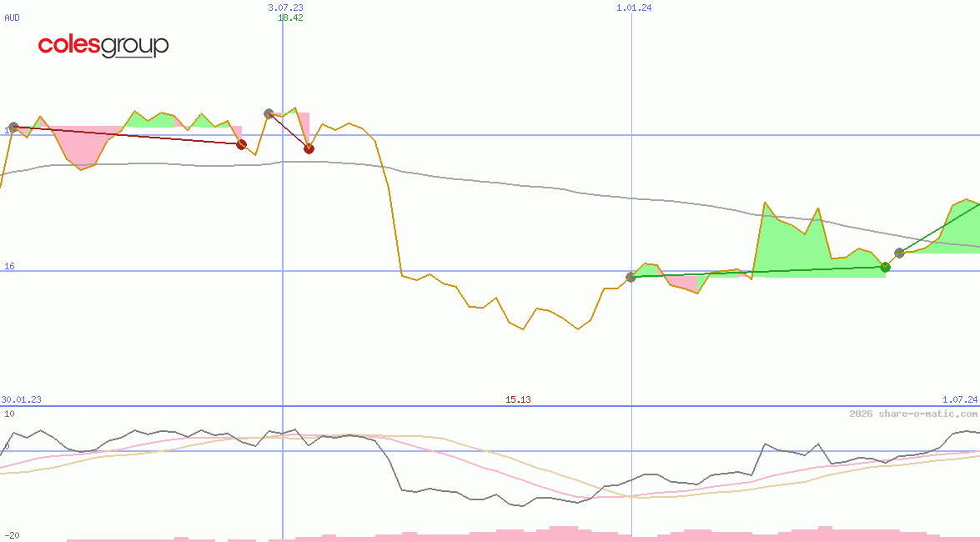Click the first red dot on the downtrend line
The width and height of the screenshot is (980, 542).
tap(242, 144)
